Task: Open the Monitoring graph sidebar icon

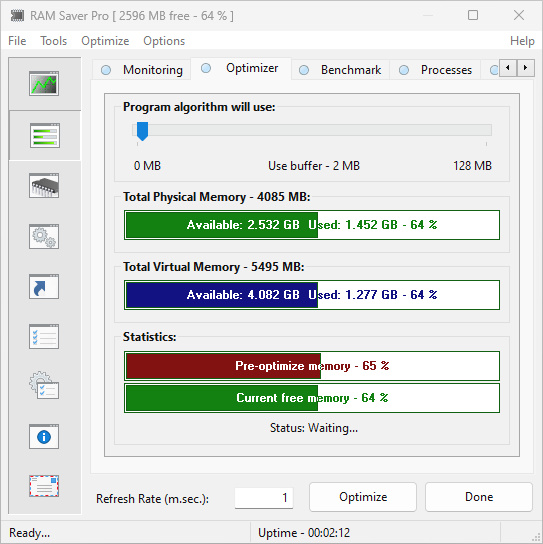Action: point(44,84)
